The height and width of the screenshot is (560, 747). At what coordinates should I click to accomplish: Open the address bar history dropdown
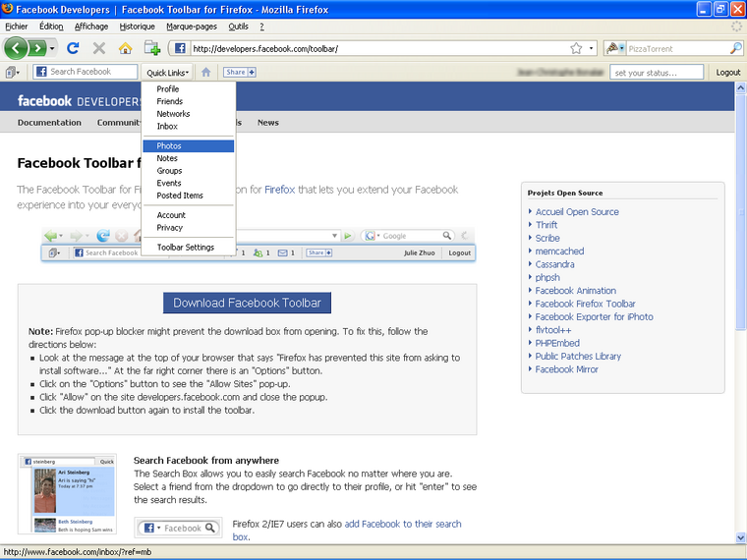coord(591,48)
